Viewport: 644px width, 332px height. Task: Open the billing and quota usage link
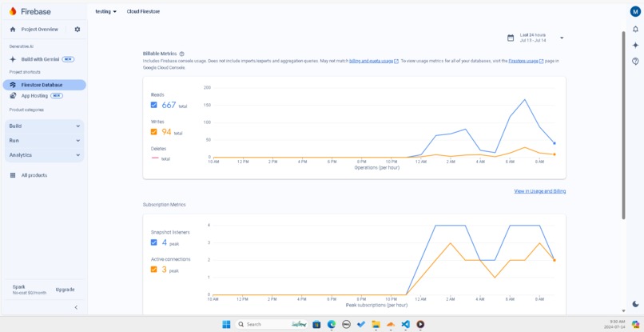(374, 62)
